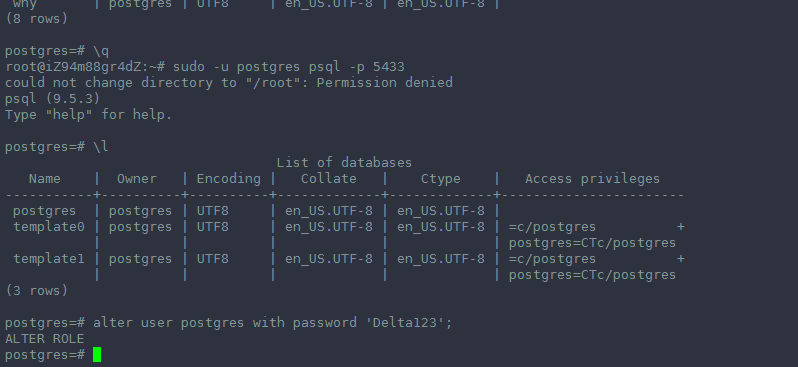Click the Permission denied error line

(x=229, y=82)
